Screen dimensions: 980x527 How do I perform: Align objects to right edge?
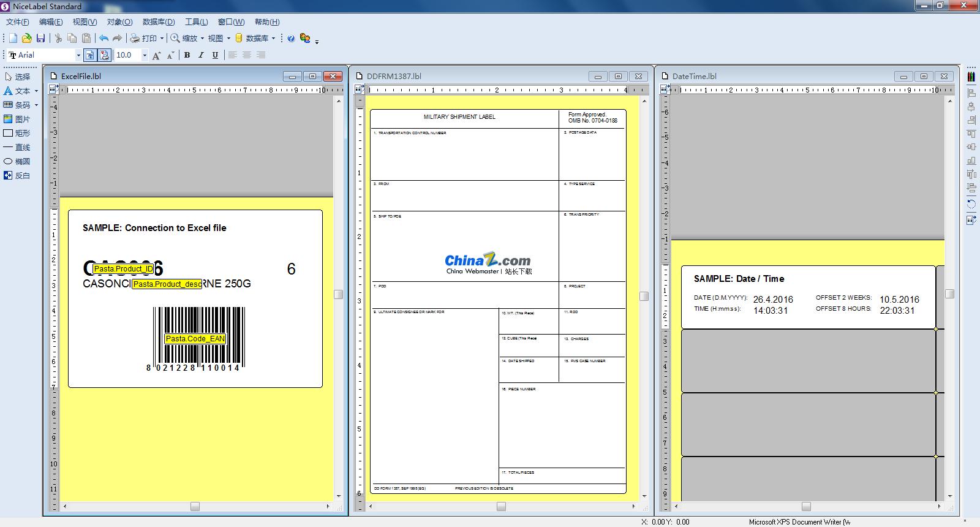tap(971, 120)
